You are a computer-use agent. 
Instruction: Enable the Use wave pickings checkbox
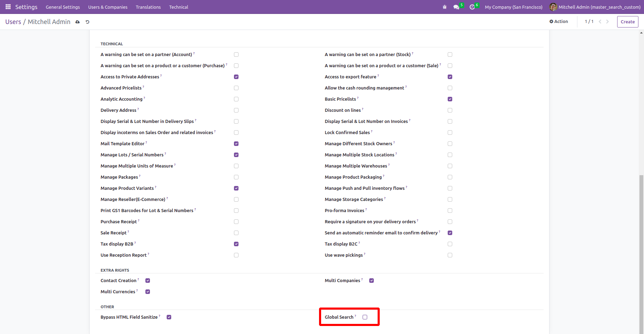[x=450, y=255]
